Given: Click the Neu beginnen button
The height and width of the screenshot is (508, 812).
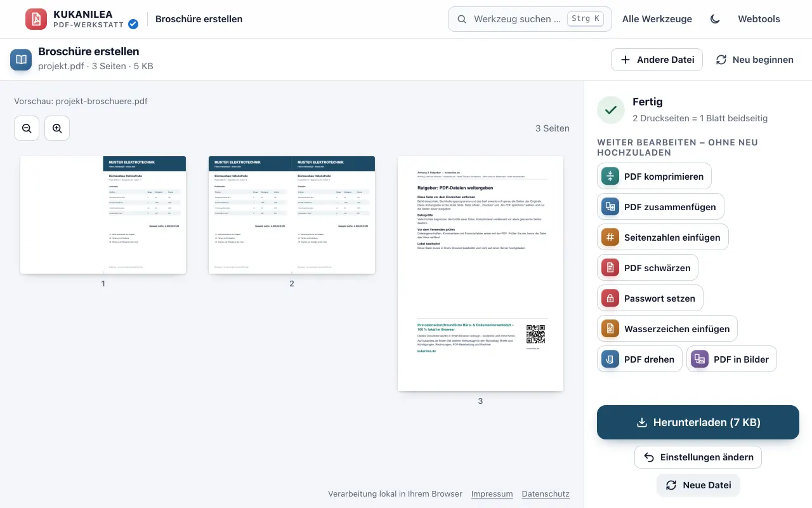Looking at the screenshot, I should (755, 60).
